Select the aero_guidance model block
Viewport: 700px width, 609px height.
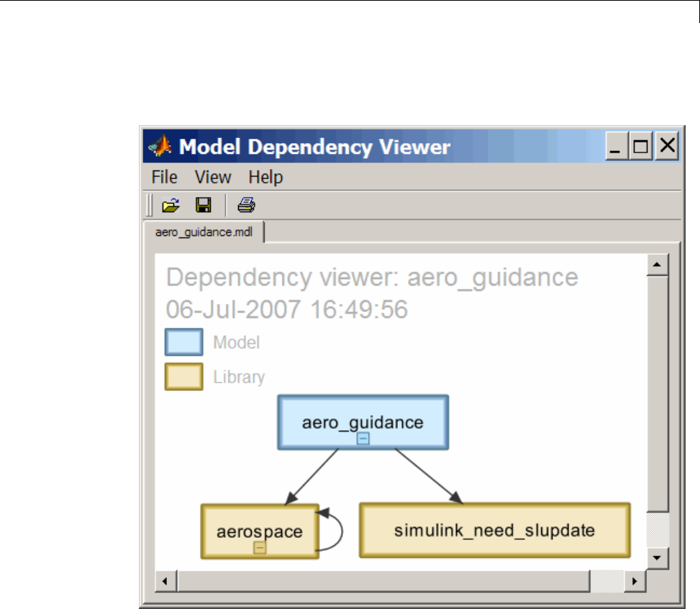coord(363,422)
